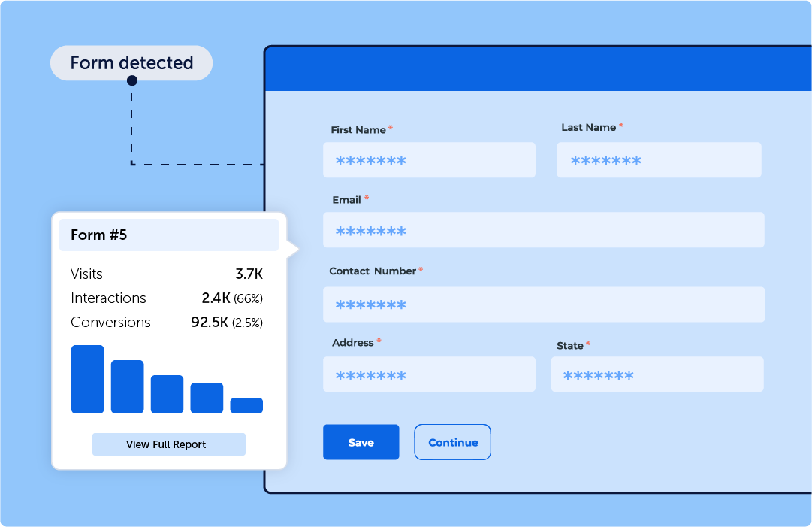Image resolution: width=812 pixels, height=527 pixels.
Task: Select the middle bar of the chart
Action: coord(167,395)
